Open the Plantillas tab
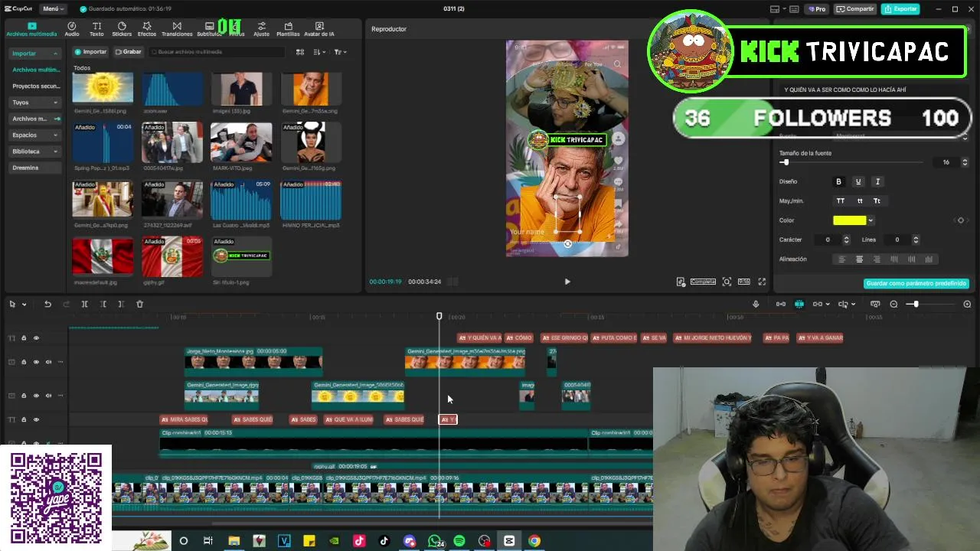The image size is (980, 551). pos(288,29)
